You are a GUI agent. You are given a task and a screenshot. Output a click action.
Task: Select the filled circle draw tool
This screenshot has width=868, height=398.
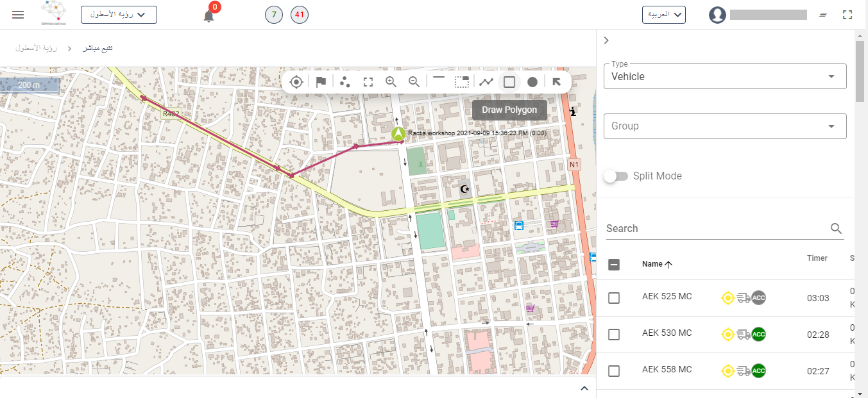point(532,82)
